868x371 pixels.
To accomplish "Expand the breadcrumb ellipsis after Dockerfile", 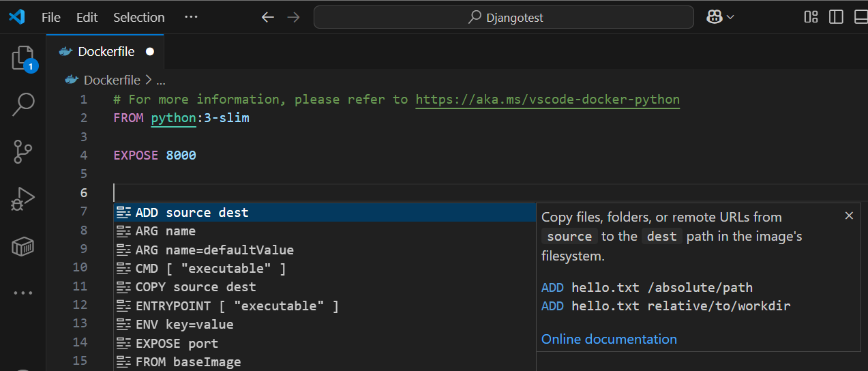I will click(x=161, y=80).
